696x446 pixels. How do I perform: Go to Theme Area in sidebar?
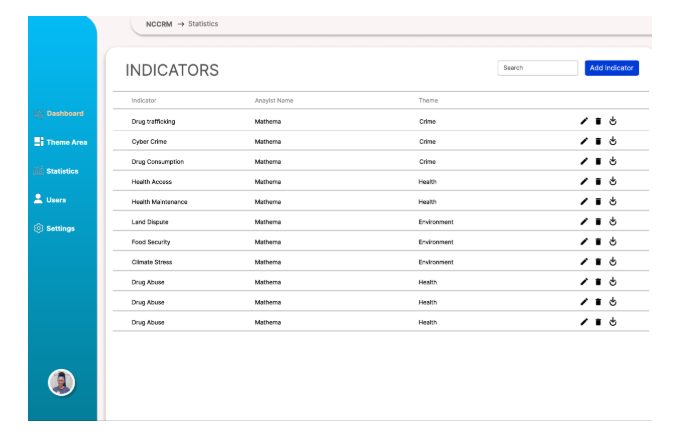[60, 142]
